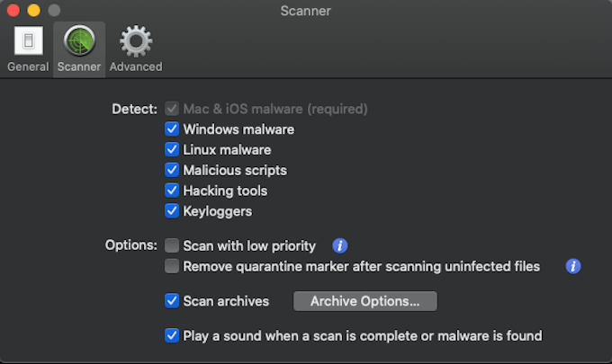Toggle Play a sound when scan completes
The height and width of the screenshot is (364, 612).
[x=172, y=335]
